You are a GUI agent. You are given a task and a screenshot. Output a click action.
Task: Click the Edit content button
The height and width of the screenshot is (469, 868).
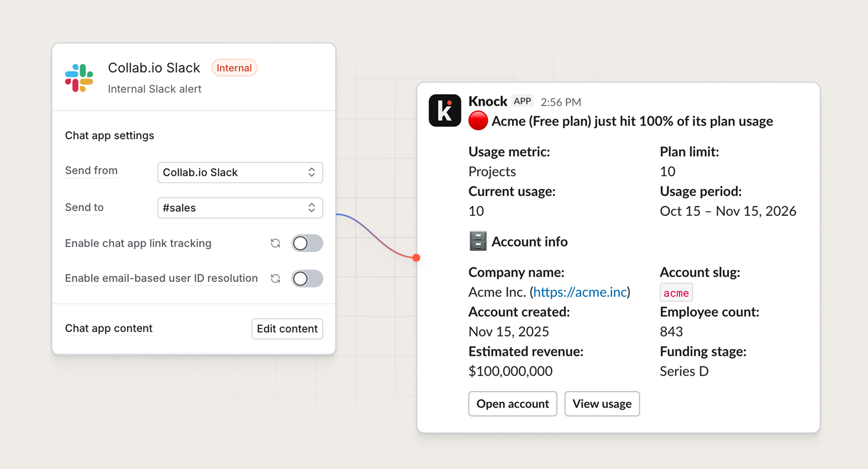pyautogui.click(x=287, y=329)
